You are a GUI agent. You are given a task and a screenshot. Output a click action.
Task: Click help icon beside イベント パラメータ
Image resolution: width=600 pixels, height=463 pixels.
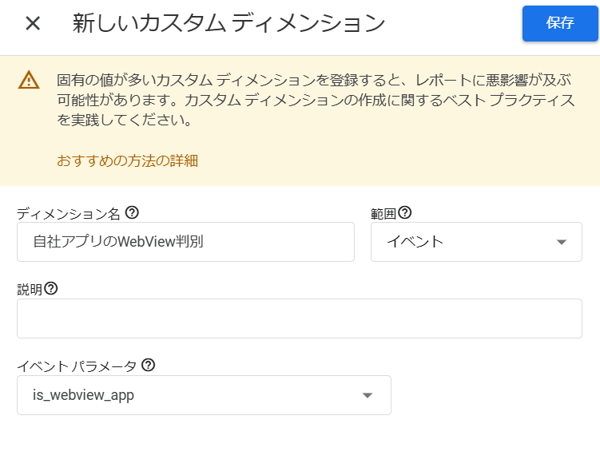148,365
